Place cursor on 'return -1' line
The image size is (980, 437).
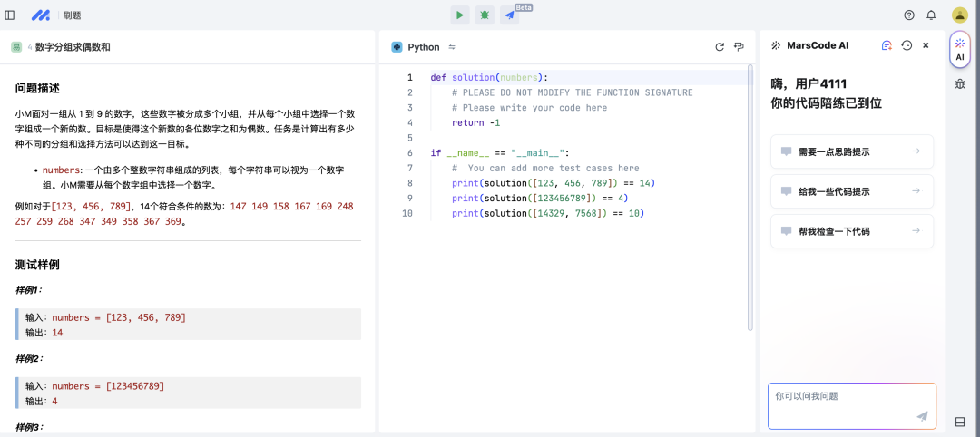[476, 123]
